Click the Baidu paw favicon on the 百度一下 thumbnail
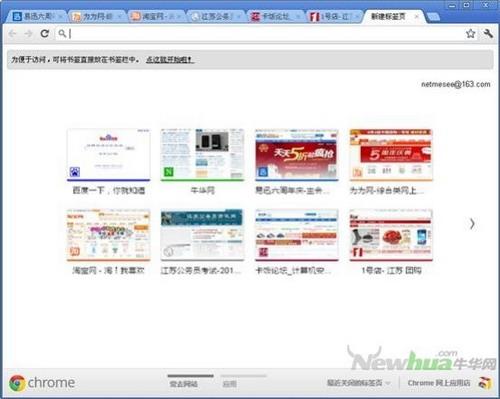The image size is (500, 399). pyautogui.click(x=75, y=172)
